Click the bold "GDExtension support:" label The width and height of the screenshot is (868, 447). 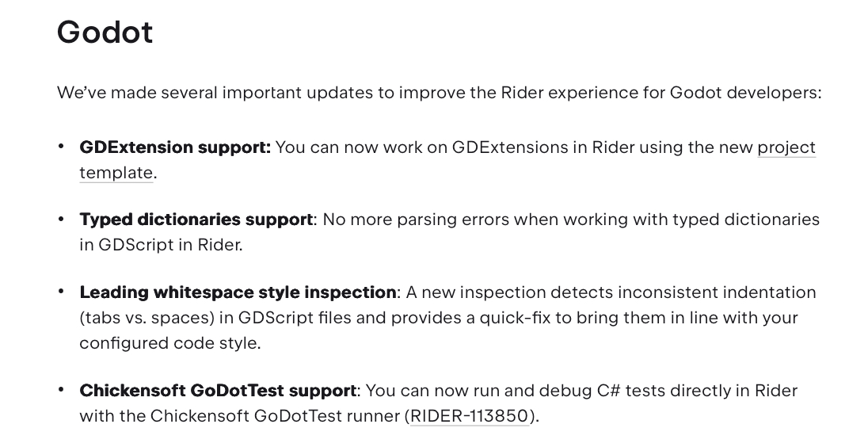(x=175, y=147)
